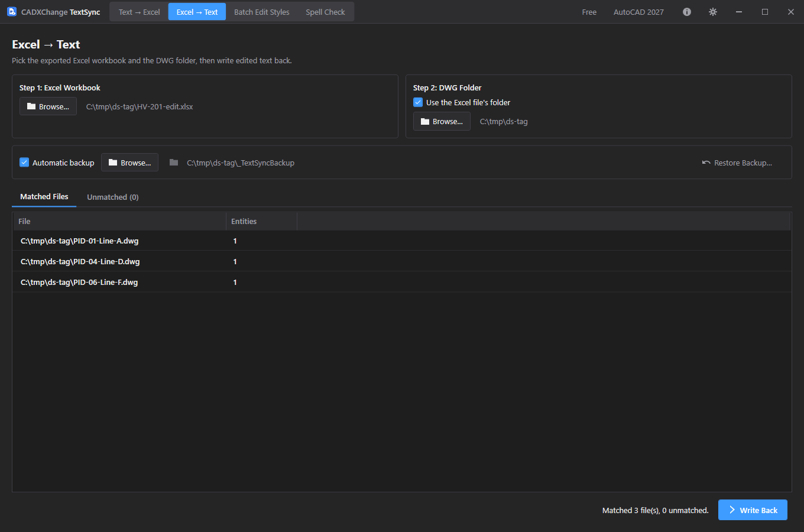Select the Excel → Text tab

coord(197,12)
